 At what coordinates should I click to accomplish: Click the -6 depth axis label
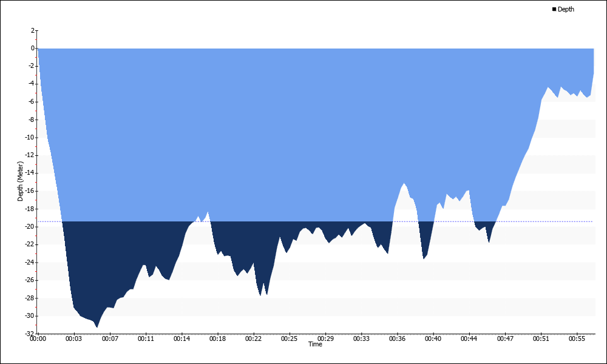point(32,102)
